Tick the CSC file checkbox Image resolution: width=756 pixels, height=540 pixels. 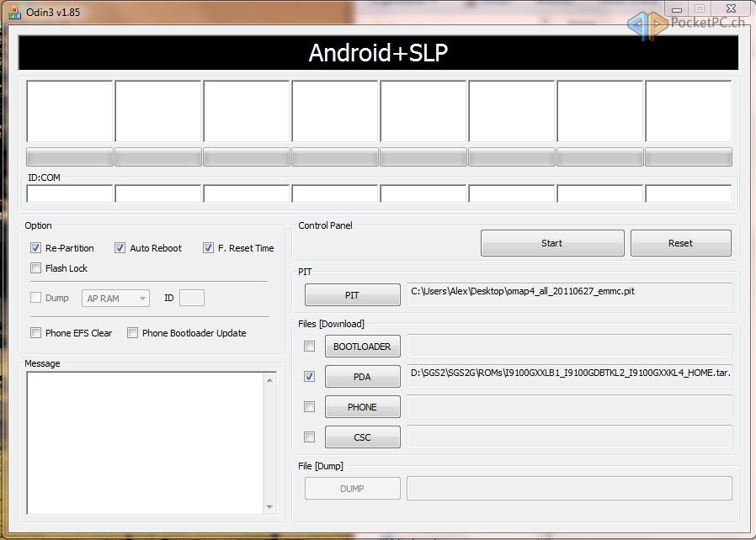click(x=310, y=437)
